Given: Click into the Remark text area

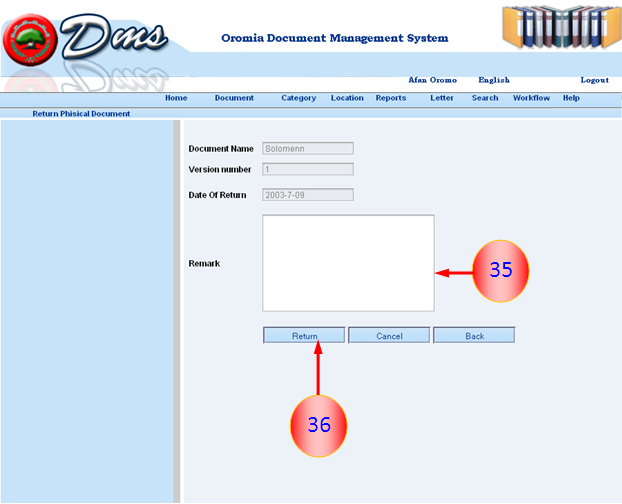Looking at the screenshot, I should click(348, 263).
